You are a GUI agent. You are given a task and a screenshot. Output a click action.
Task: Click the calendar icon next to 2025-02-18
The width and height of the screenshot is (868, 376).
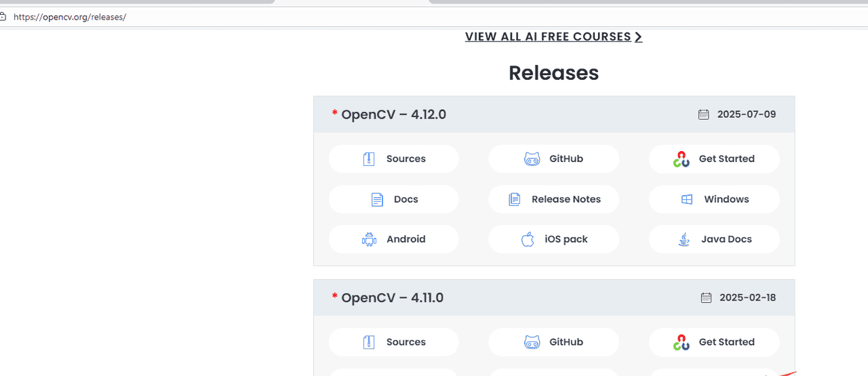click(x=706, y=298)
